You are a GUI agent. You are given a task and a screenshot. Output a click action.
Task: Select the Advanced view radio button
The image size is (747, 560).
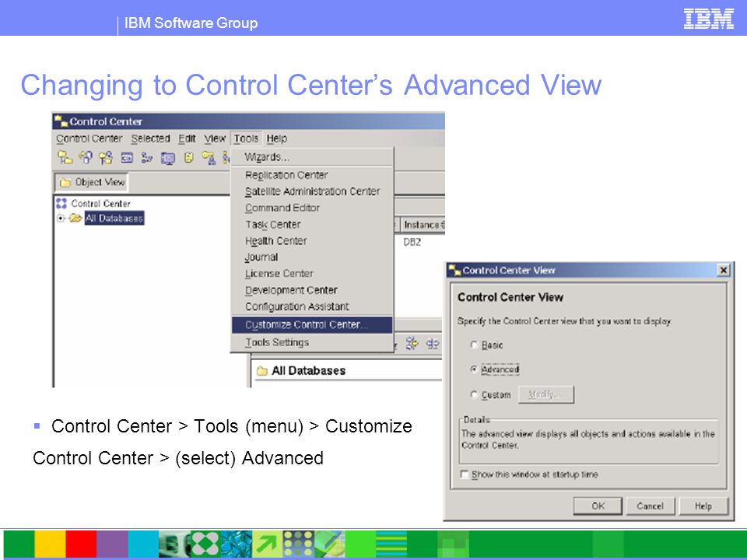point(474,369)
